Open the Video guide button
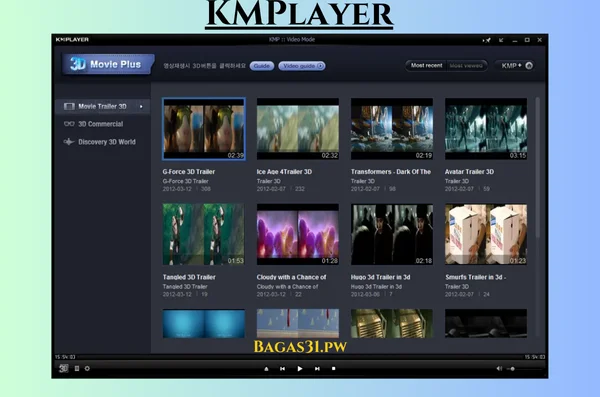Screen dimensions: 600x397 click(x=302, y=66)
